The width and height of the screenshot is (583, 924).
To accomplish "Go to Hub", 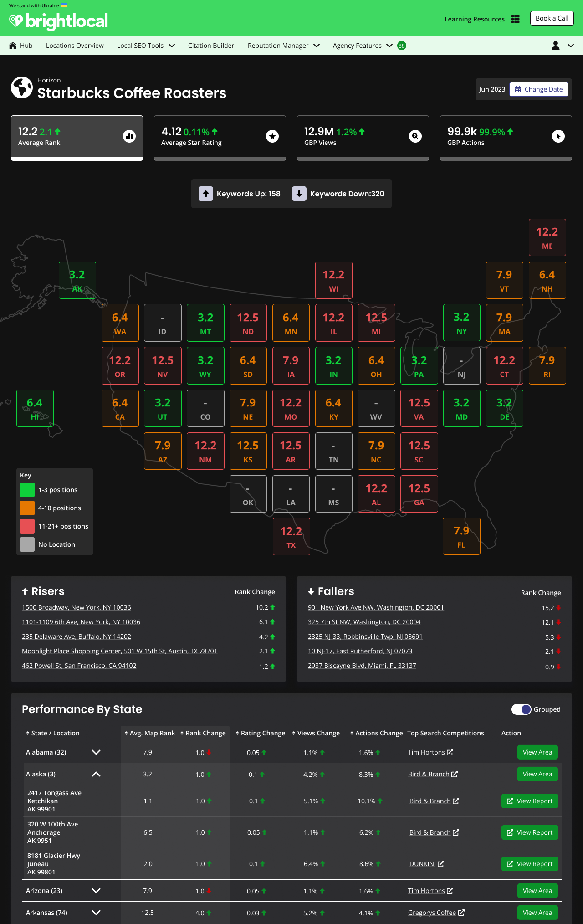I will pyautogui.click(x=21, y=46).
